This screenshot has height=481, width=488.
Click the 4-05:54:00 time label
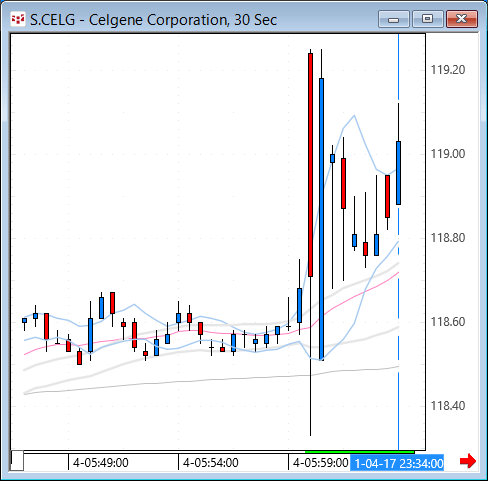pyautogui.click(x=210, y=463)
